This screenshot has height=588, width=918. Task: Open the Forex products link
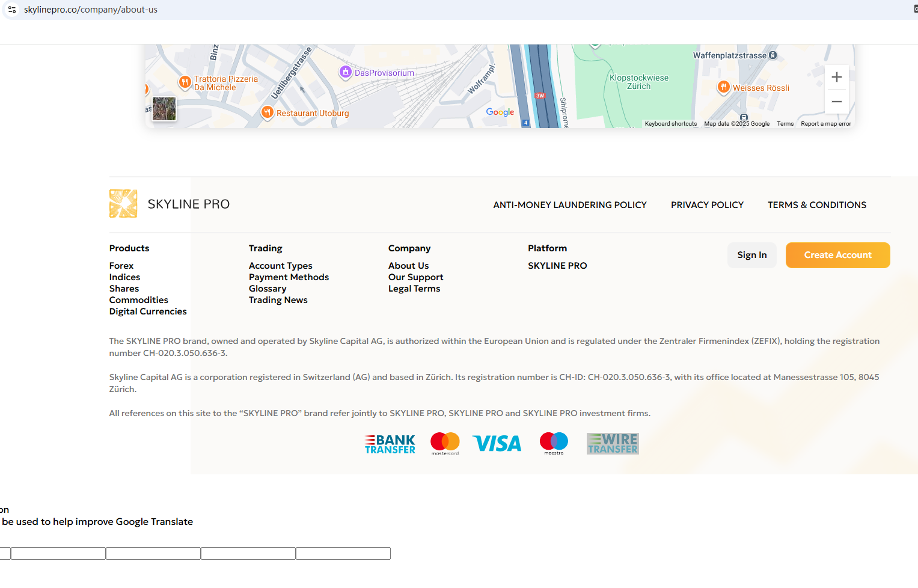121,266
